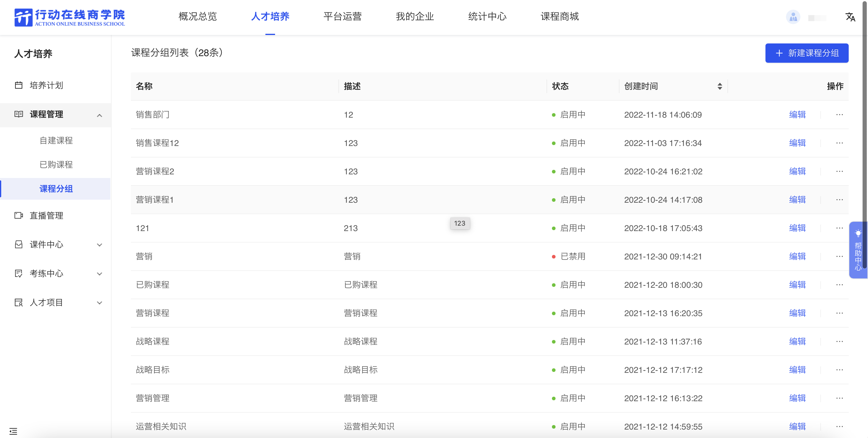This screenshot has height=438, width=868.
Task: Open the 帮助中心 help widget
Action: [858, 250]
